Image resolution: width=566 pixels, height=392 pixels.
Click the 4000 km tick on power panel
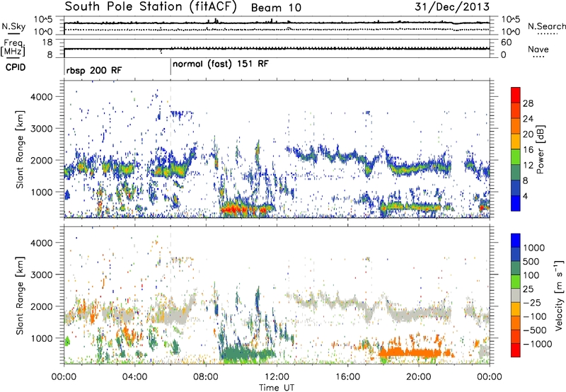coord(42,97)
